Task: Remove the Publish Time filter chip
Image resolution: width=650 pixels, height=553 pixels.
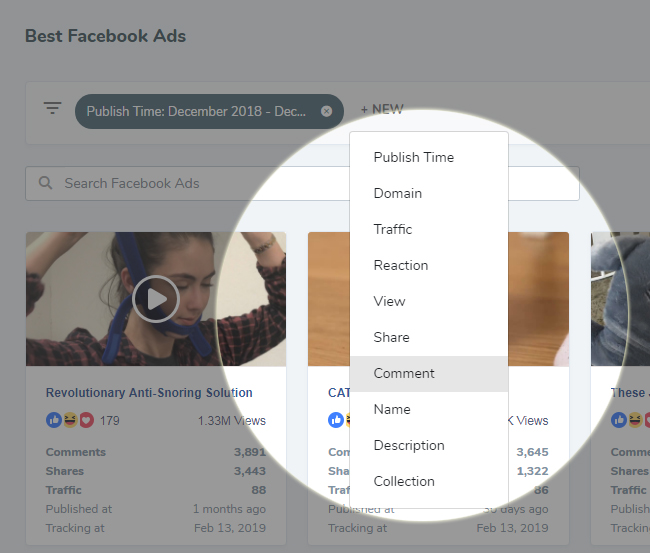Action: pyautogui.click(x=327, y=111)
